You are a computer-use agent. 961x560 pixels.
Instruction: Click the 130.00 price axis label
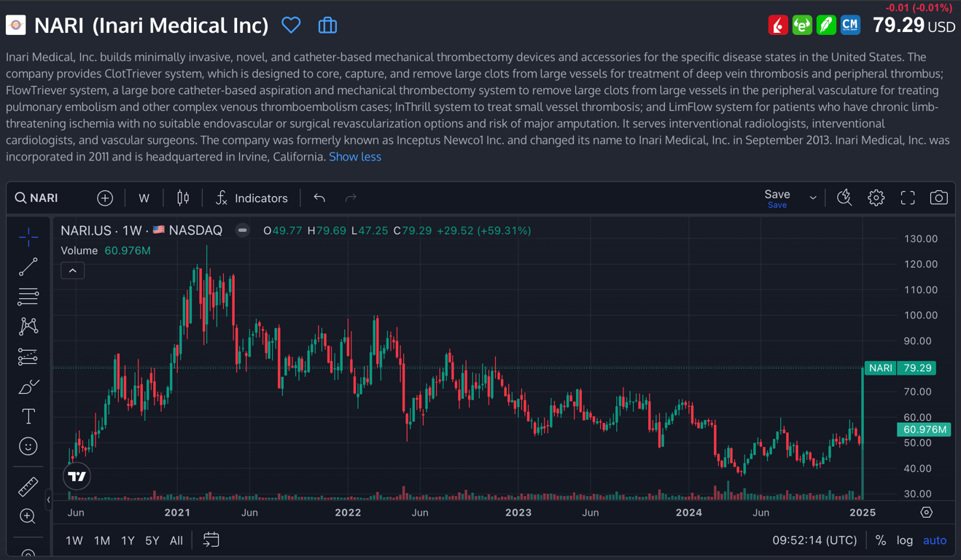pos(921,239)
